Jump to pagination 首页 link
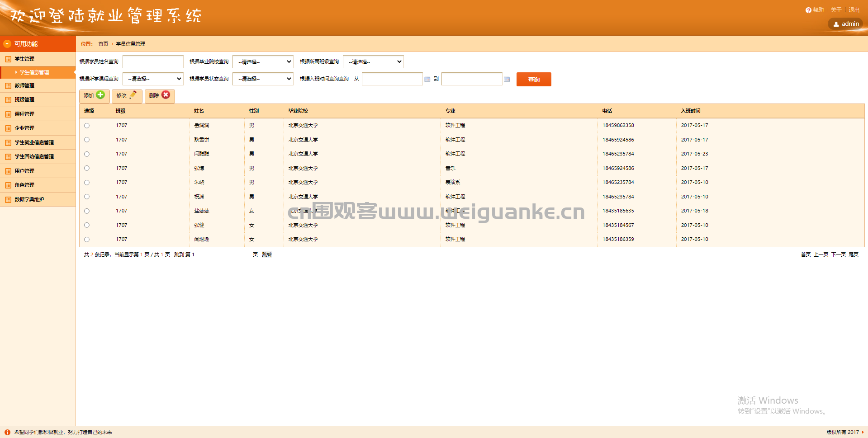Screen dimensions: 868x438 (806, 255)
